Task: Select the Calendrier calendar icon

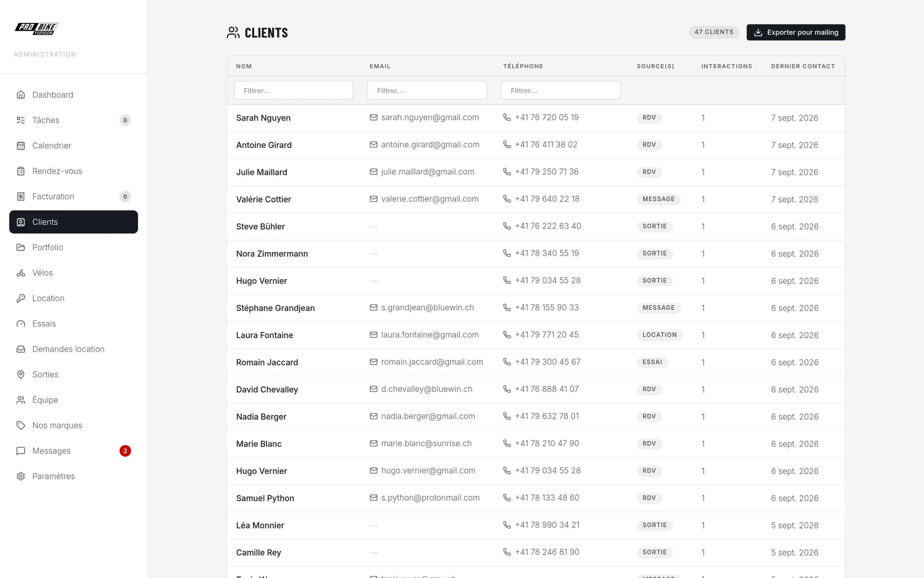Action: pos(21,146)
